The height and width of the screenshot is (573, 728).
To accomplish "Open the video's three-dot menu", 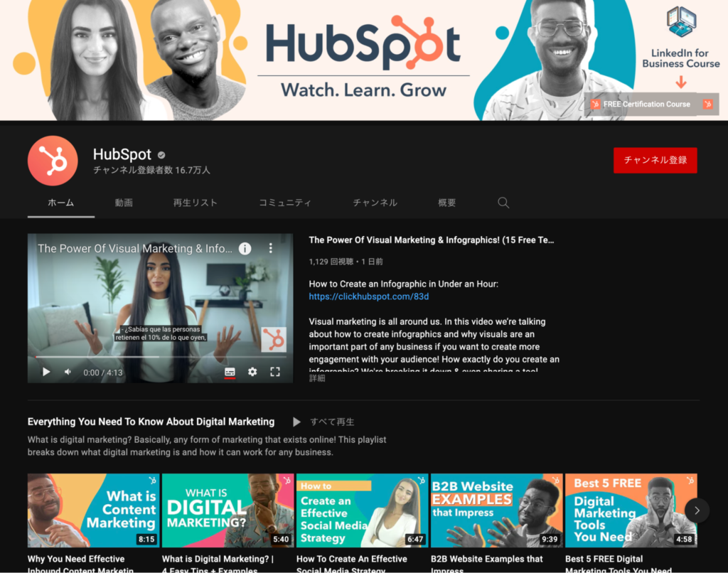I will click(x=271, y=248).
